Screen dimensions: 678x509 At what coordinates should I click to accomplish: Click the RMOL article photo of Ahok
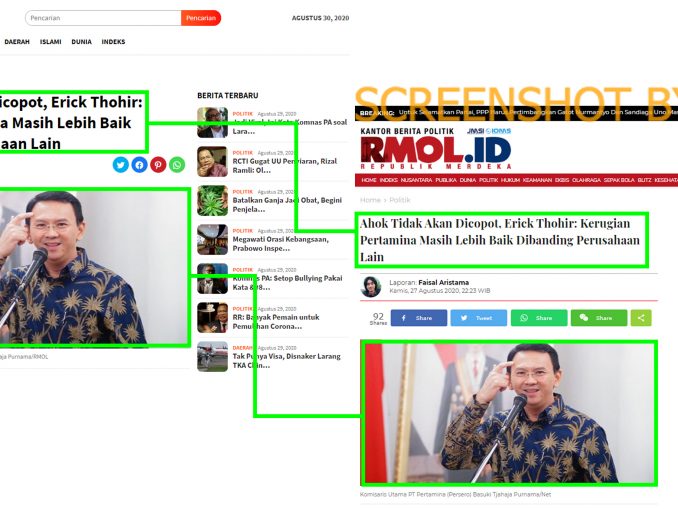[x=510, y=413]
